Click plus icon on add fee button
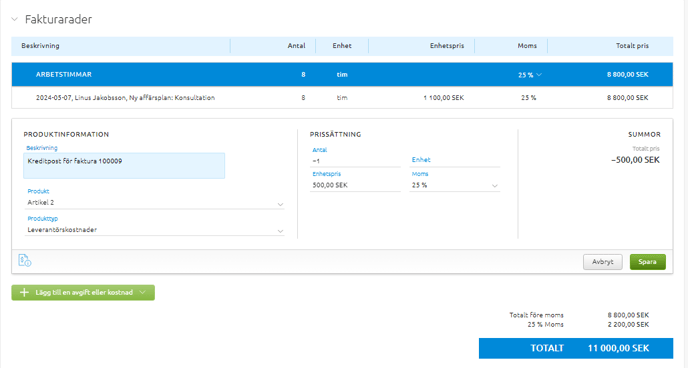Viewport: 688px width, 368px height. 25,293
